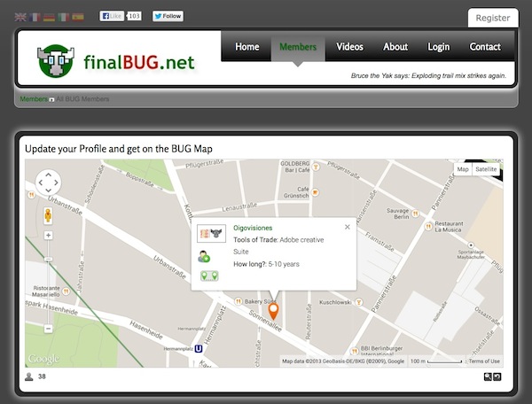The image size is (532, 404).
Task: Click the add friend user icon
Action: tap(204, 257)
